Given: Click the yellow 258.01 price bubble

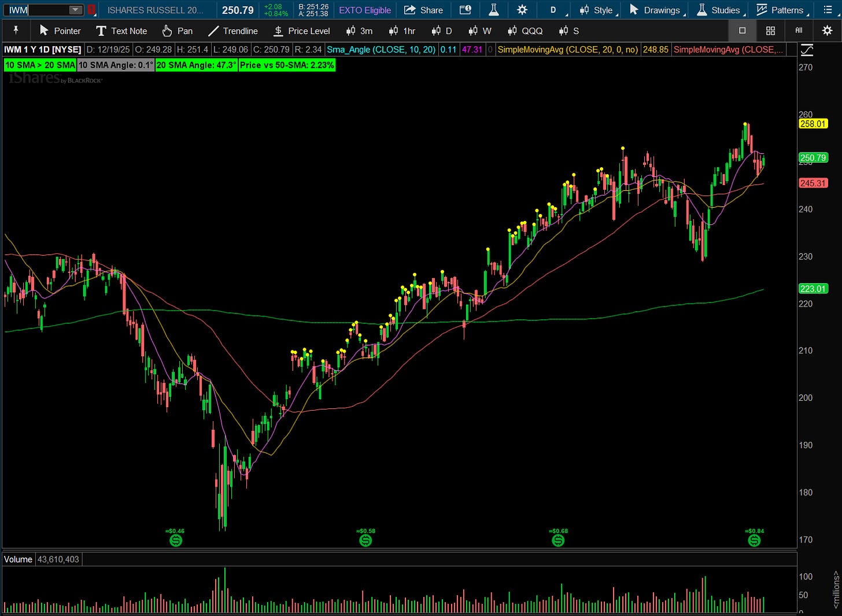Looking at the screenshot, I should 813,124.
